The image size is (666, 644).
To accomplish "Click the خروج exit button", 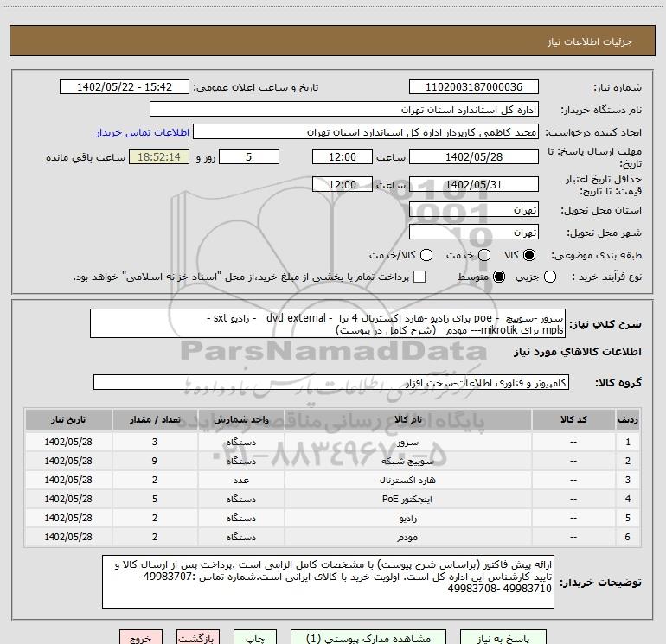I will [x=141, y=638].
